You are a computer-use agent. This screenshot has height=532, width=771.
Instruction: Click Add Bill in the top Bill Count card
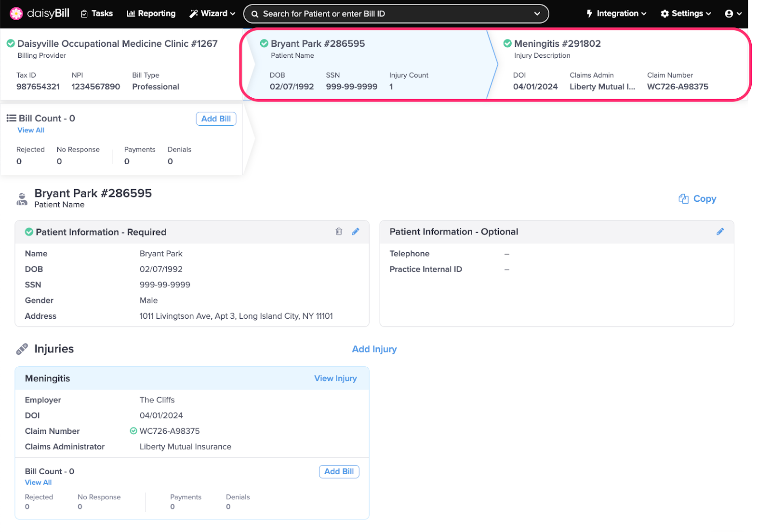(x=216, y=119)
